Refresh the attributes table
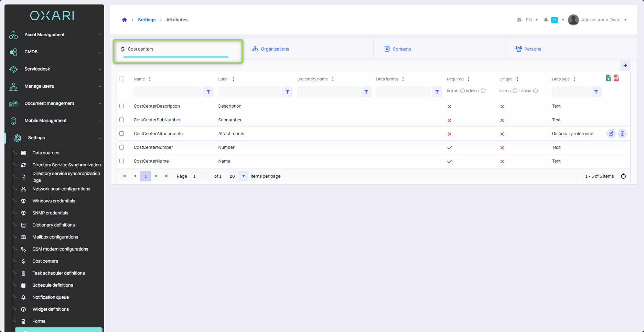Viewport: 644px width, 332px height. [623, 176]
